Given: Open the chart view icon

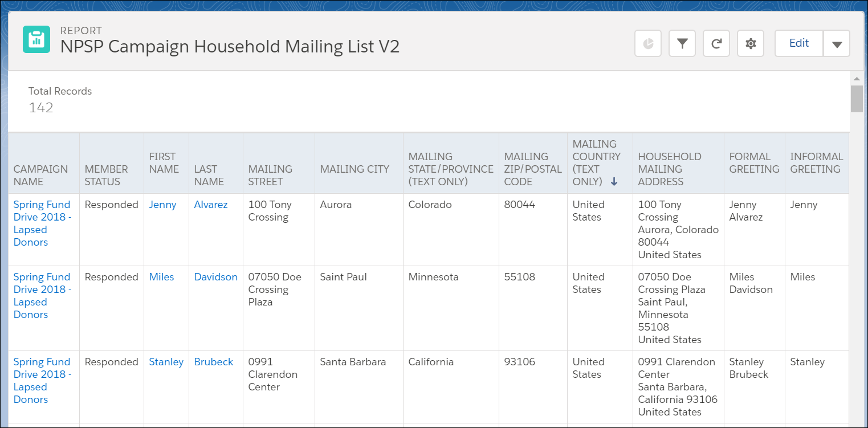Looking at the screenshot, I should pos(647,43).
